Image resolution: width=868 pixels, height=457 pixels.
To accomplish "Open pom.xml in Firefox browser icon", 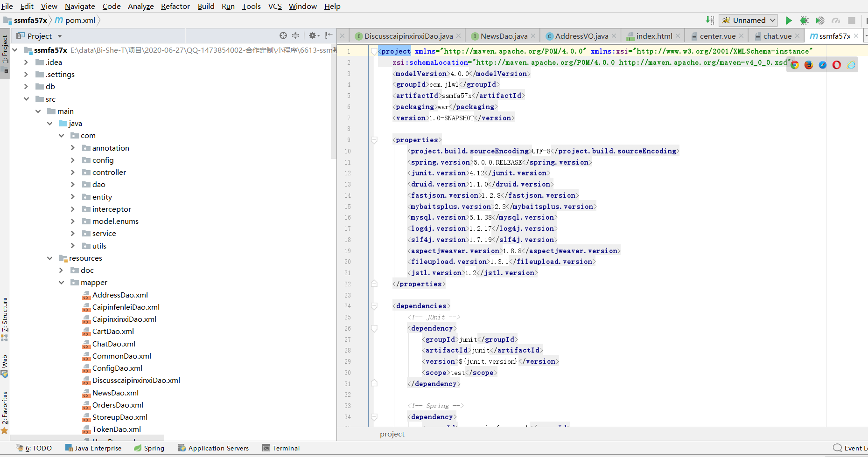I will (x=809, y=65).
